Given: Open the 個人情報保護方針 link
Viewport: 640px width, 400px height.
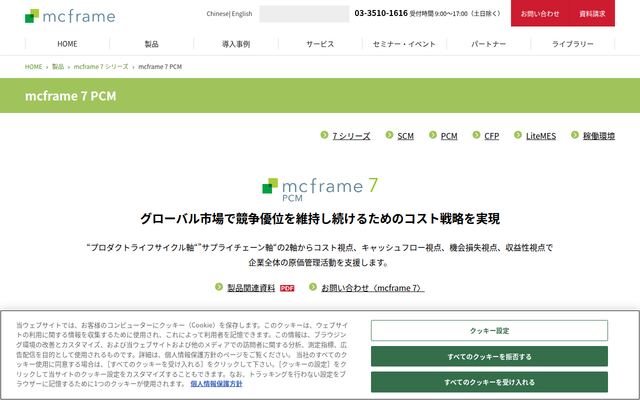Looking at the screenshot, I should [216, 384].
